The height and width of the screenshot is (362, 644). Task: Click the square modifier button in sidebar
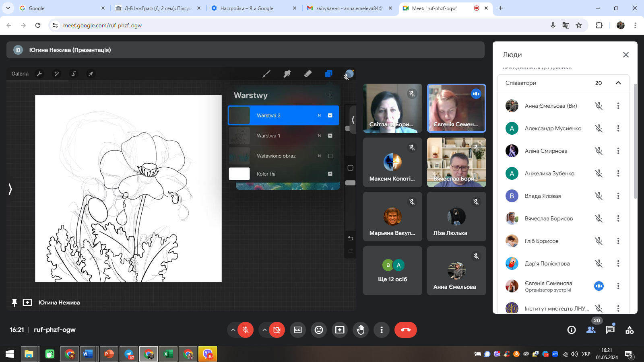pos(350,168)
